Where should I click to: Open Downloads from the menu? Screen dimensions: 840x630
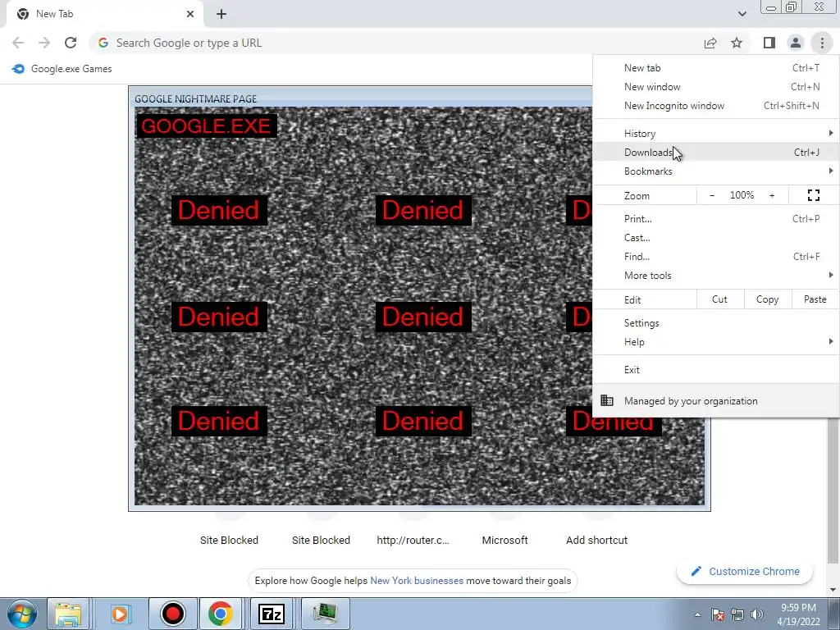coord(715,152)
